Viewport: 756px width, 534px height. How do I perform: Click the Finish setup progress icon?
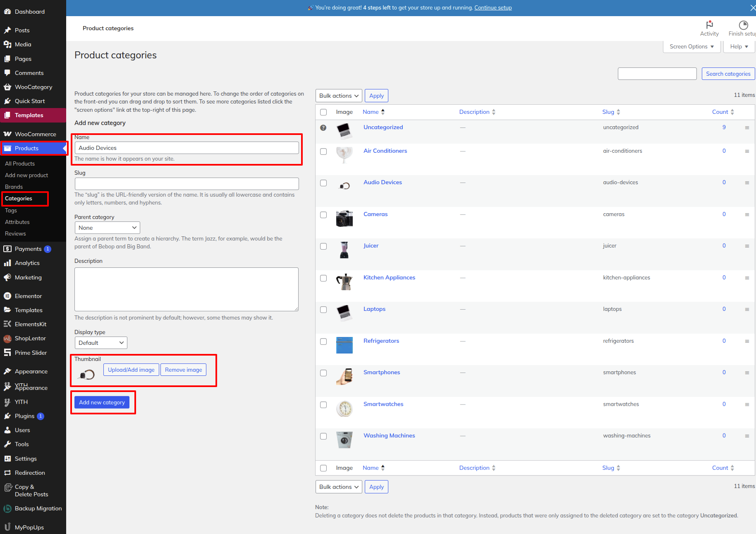pos(743,25)
